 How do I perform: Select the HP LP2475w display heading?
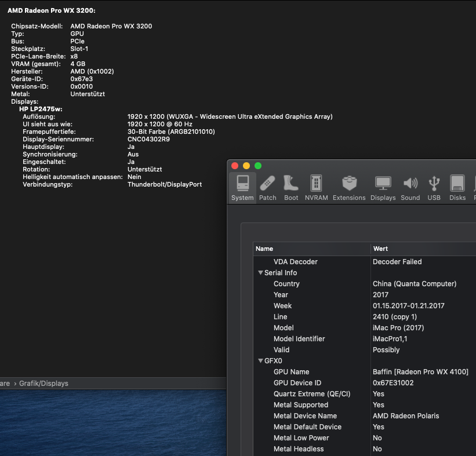coord(41,109)
